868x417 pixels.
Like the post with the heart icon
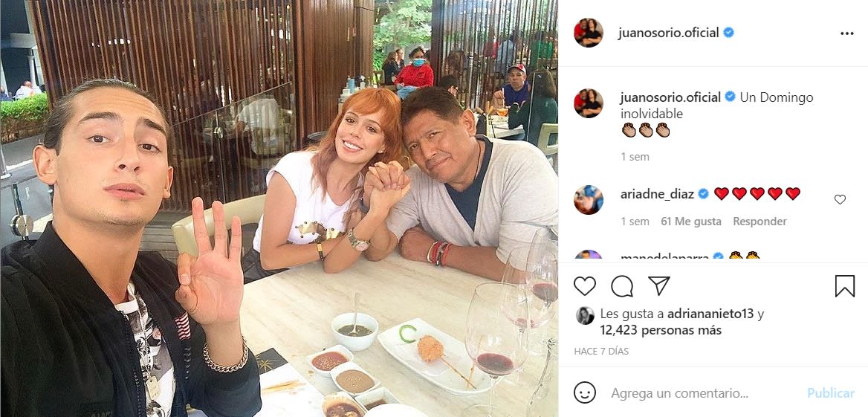[x=585, y=286]
